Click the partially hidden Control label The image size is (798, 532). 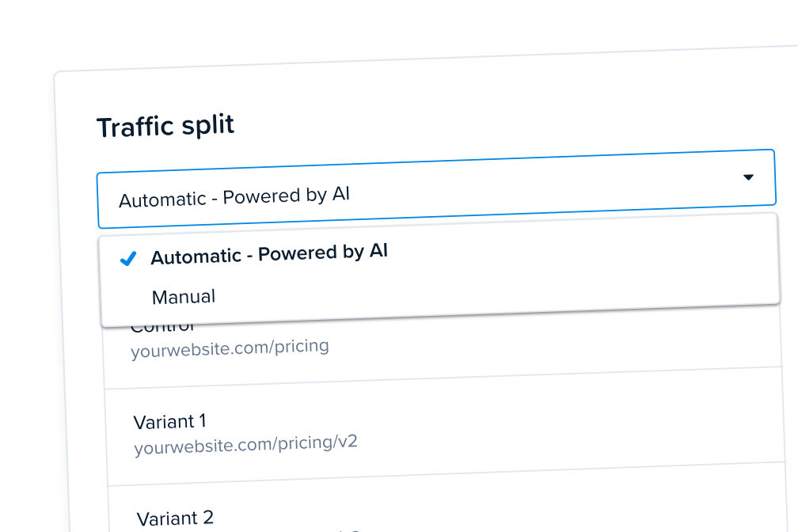(163, 327)
